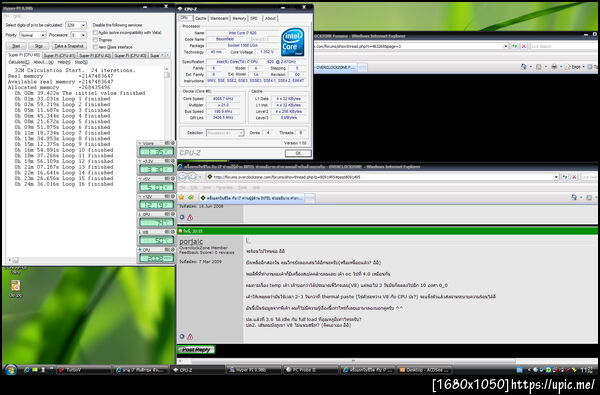Click Favorites star icon in IE
The height and width of the screenshot is (395, 600).
point(181,198)
